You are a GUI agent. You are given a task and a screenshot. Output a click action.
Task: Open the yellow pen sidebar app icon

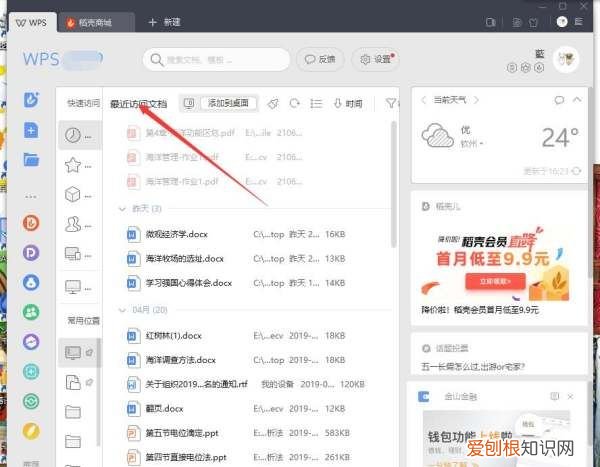tap(31, 431)
